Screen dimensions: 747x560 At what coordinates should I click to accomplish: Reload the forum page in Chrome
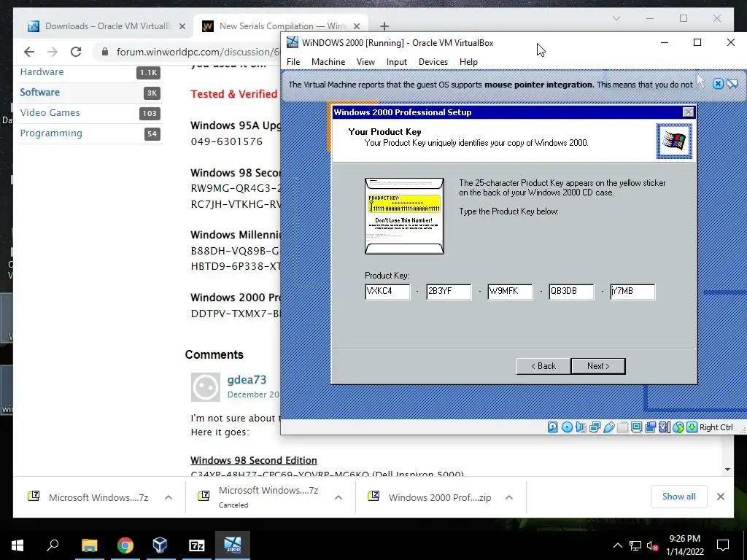76,52
